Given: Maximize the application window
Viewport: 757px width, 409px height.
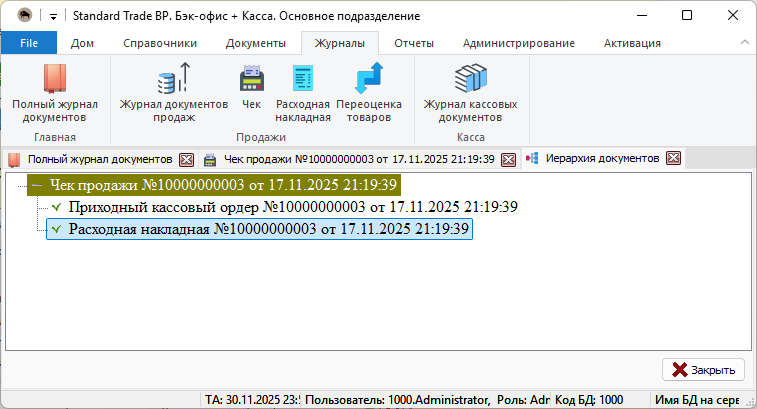Looking at the screenshot, I should [x=687, y=15].
